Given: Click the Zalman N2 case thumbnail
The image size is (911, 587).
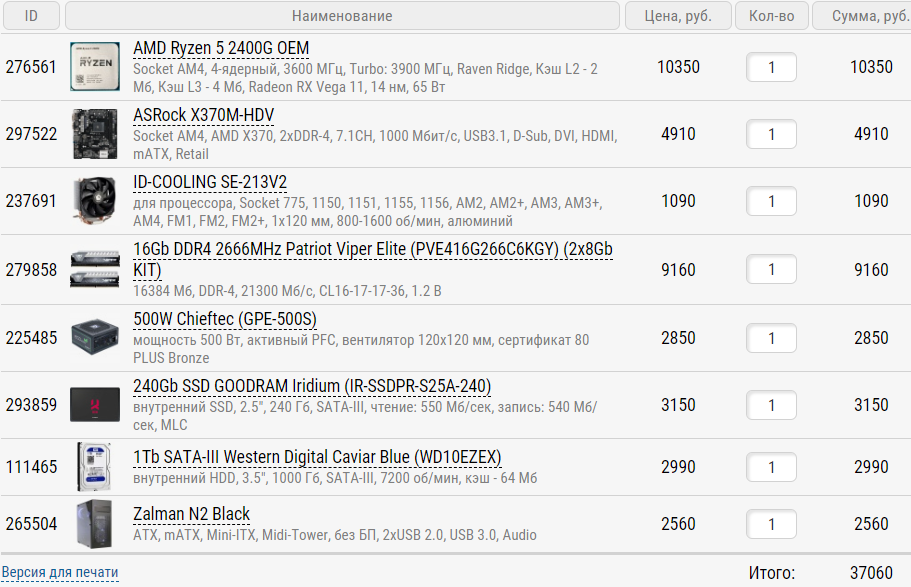Looking at the screenshot, I should tap(94, 524).
